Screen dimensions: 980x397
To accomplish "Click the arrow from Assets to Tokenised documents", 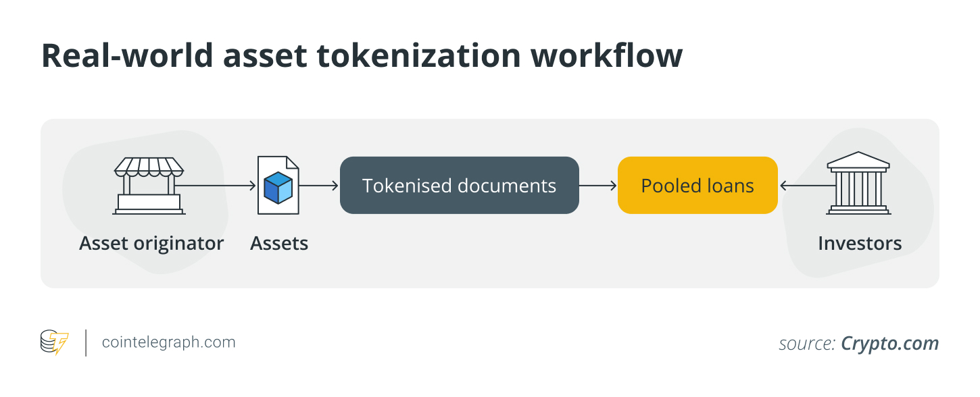I will [318, 186].
